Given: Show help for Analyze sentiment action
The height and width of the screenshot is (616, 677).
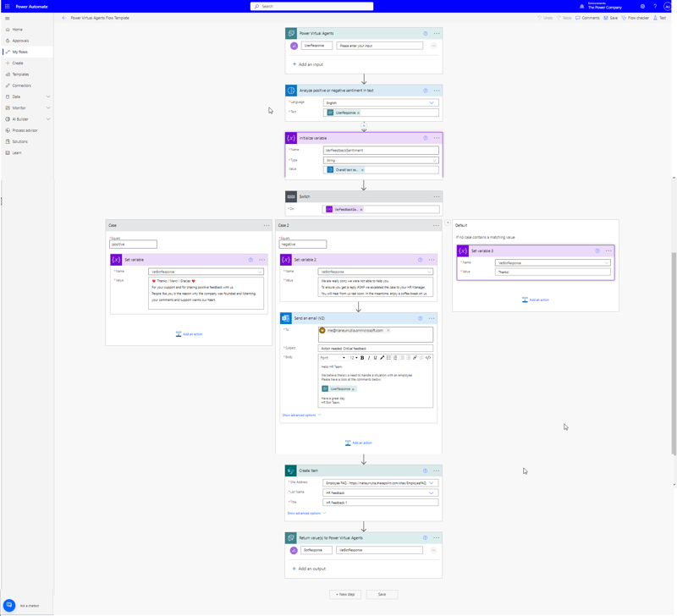Looking at the screenshot, I should pyautogui.click(x=426, y=91).
